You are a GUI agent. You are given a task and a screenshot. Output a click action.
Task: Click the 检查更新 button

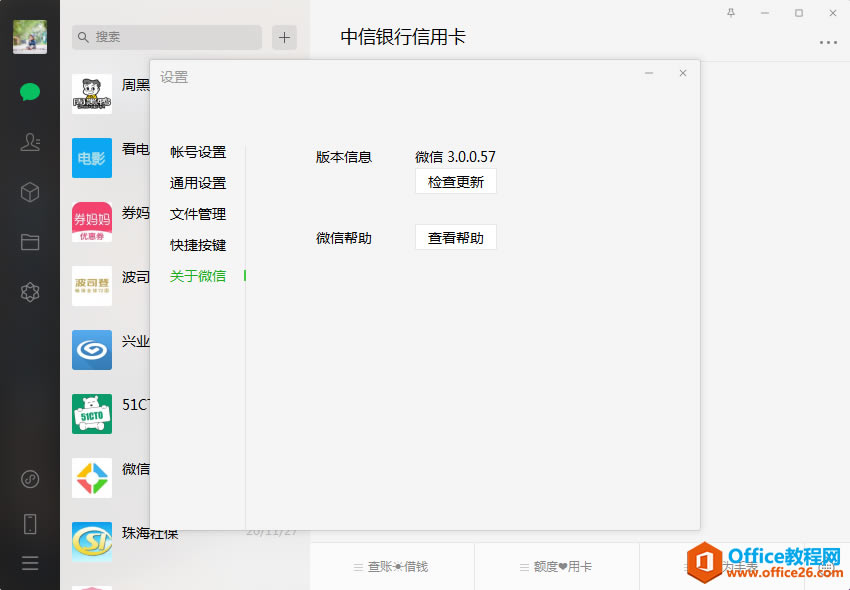click(x=455, y=182)
